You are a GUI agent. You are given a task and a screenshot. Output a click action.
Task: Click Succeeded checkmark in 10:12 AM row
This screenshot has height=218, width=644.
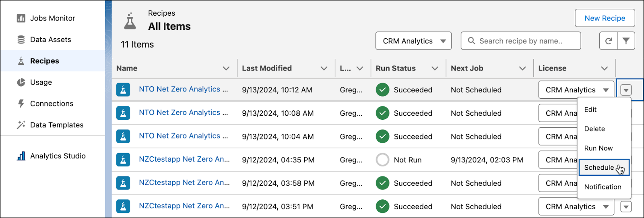382,90
